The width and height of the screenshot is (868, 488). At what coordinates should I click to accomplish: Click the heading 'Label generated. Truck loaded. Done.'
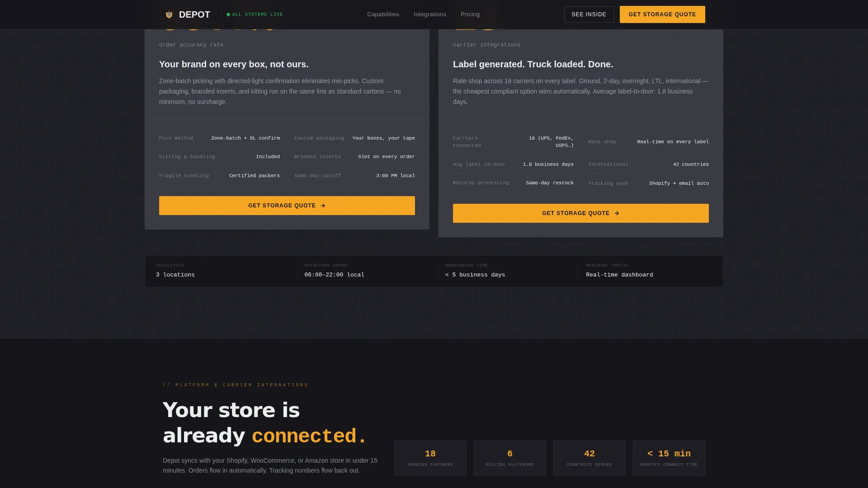(533, 64)
